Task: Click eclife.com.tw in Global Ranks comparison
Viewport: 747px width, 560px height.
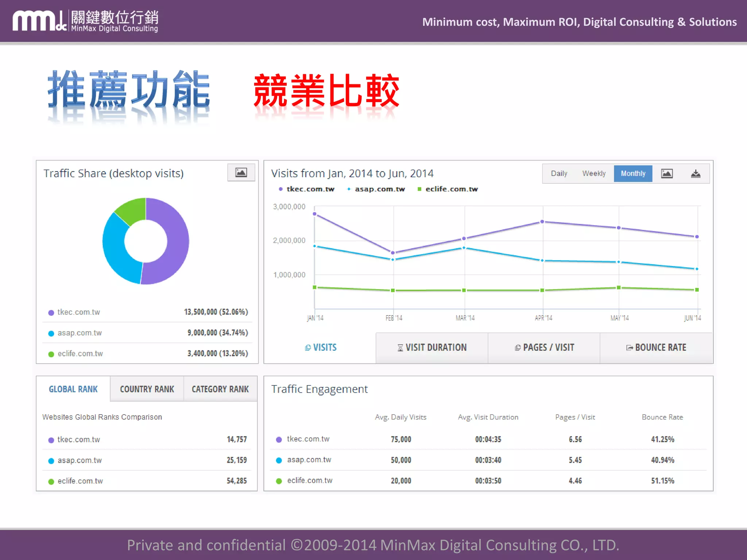Action: pyautogui.click(x=80, y=481)
